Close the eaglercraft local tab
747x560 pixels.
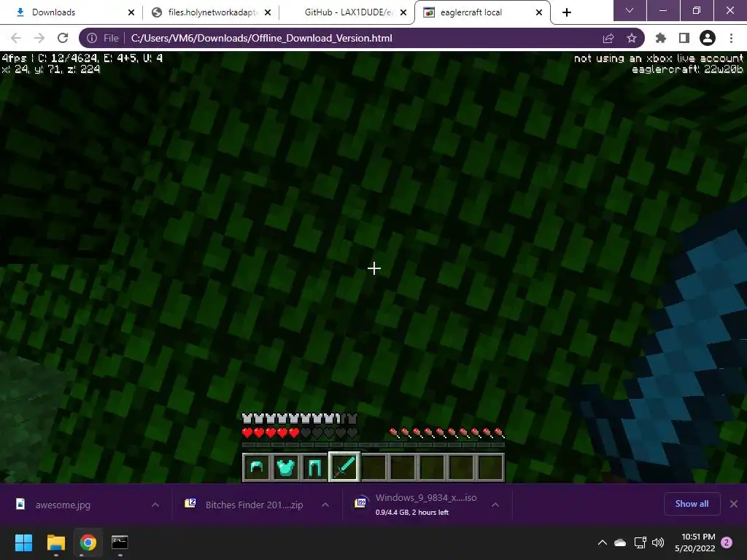539,12
